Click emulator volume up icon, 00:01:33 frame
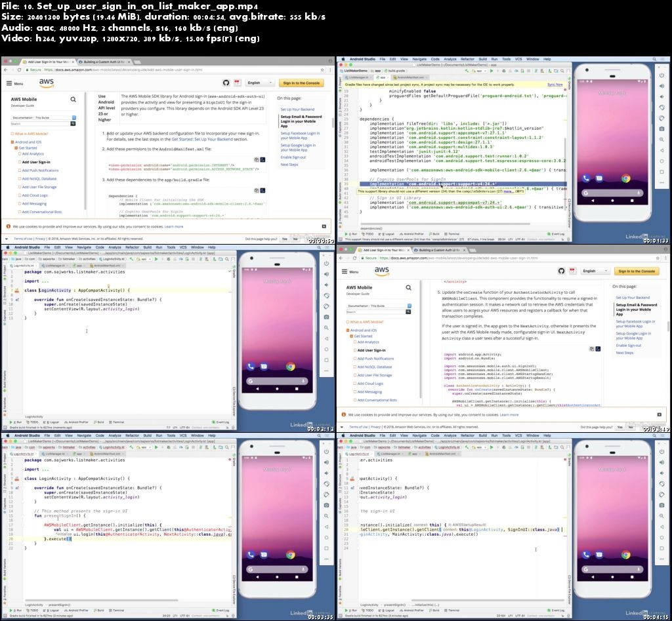The width and height of the screenshot is (672, 621). pyautogui.click(x=661, y=86)
